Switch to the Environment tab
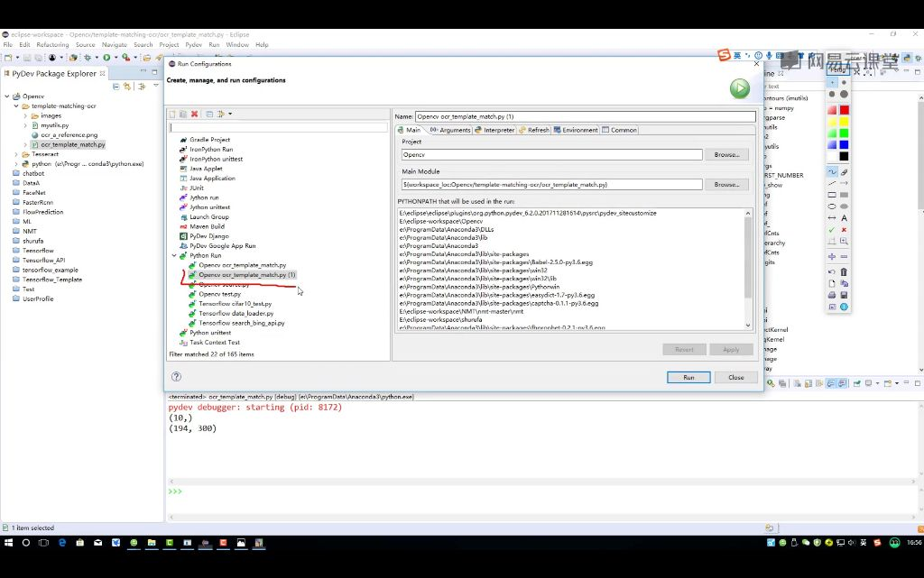 [x=576, y=130]
